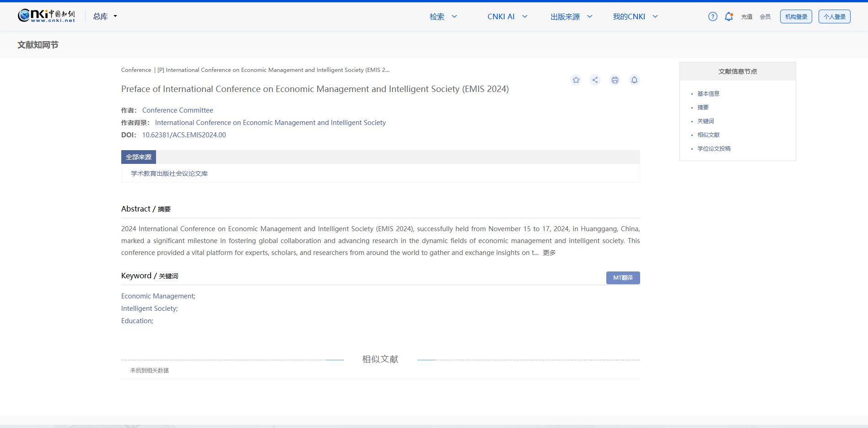The width and height of the screenshot is (868, 428).
Task: Jump to 相似文献 in side panel
Action: point(708,135)
